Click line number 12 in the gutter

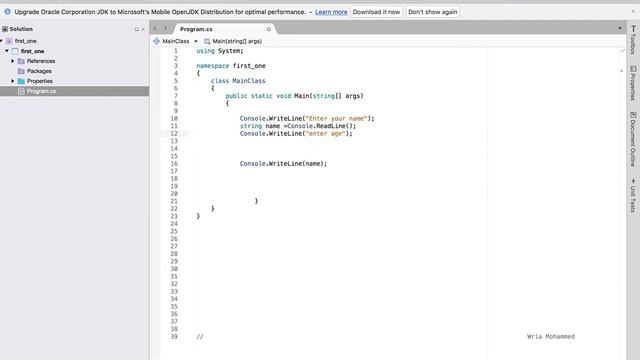[174, 133]
